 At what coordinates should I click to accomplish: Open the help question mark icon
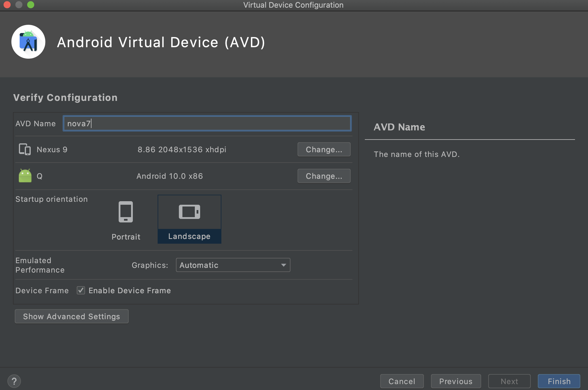(x=14, y=381)
